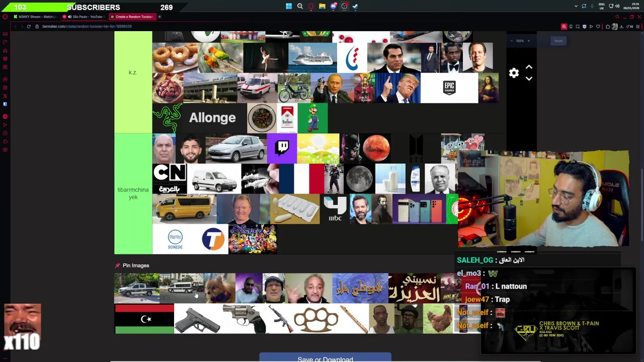
Task: Open tier row settings gear
Action: 514,73
